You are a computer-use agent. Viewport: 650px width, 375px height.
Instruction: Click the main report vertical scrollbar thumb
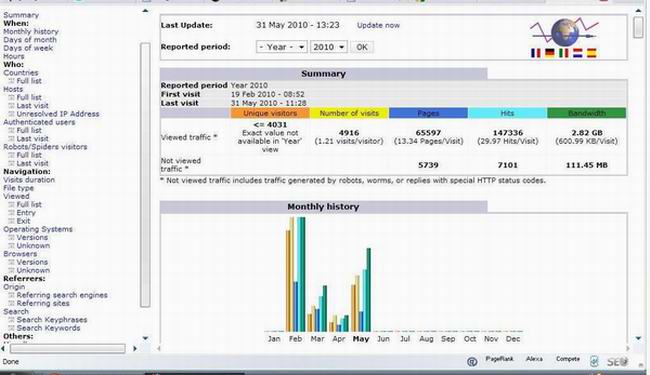(639, 28)
